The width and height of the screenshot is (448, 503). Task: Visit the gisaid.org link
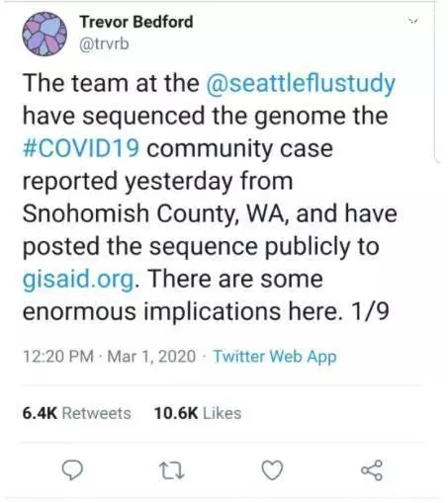[x=78, y=280]
